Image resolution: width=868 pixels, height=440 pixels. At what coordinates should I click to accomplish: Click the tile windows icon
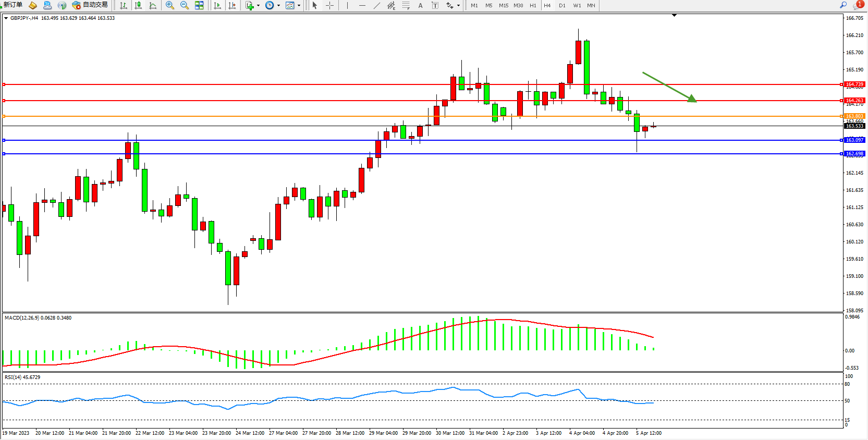pyautogui.click(x=199, y=5)
